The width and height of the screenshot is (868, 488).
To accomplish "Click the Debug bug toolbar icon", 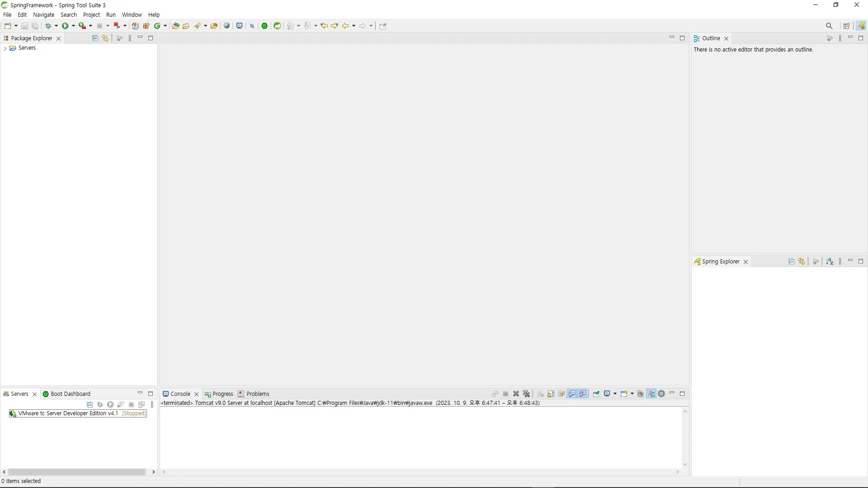I will tap(48, 26).
